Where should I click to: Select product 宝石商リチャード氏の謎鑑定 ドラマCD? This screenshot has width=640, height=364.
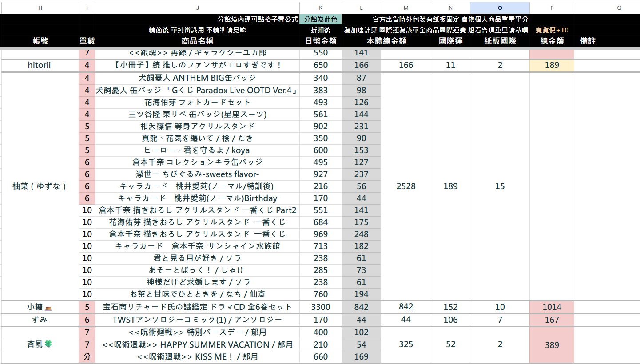click(x=197, y=307)
